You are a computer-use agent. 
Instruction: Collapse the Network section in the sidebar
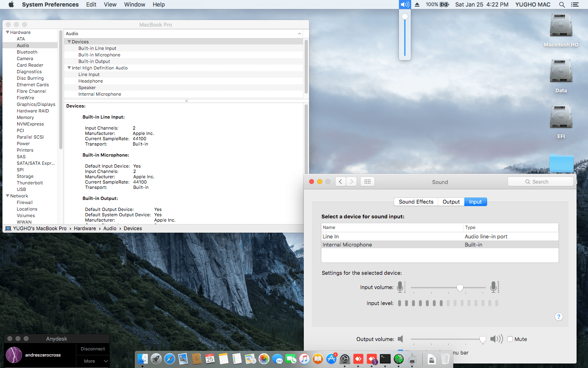click(x=7, y=196)
